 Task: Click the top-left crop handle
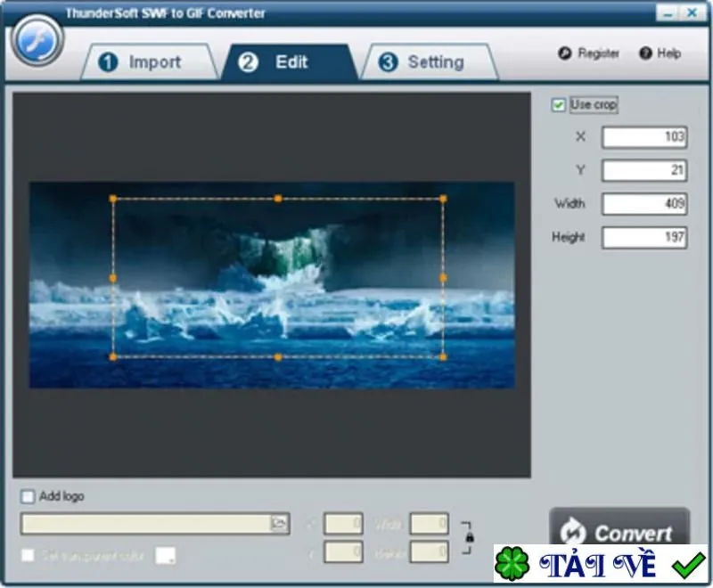[113, 199]
